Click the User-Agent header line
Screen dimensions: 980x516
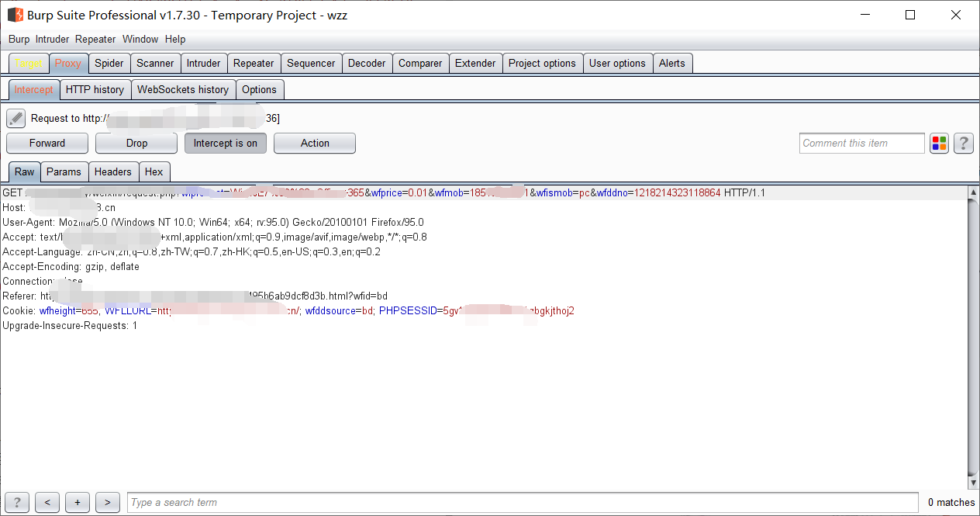213,222
